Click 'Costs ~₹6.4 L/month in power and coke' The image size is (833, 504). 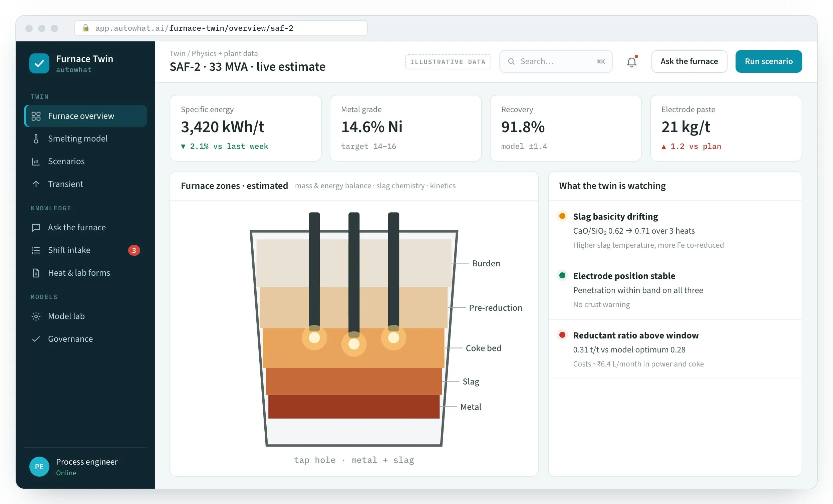pyautogui.click(x=638, y=364)
